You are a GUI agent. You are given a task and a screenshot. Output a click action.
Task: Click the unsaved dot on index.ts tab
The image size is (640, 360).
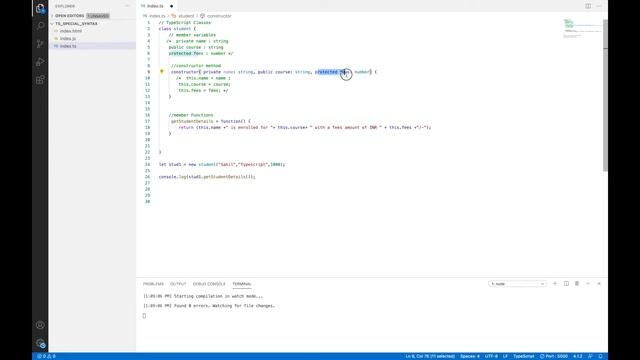tap(171, 6)
